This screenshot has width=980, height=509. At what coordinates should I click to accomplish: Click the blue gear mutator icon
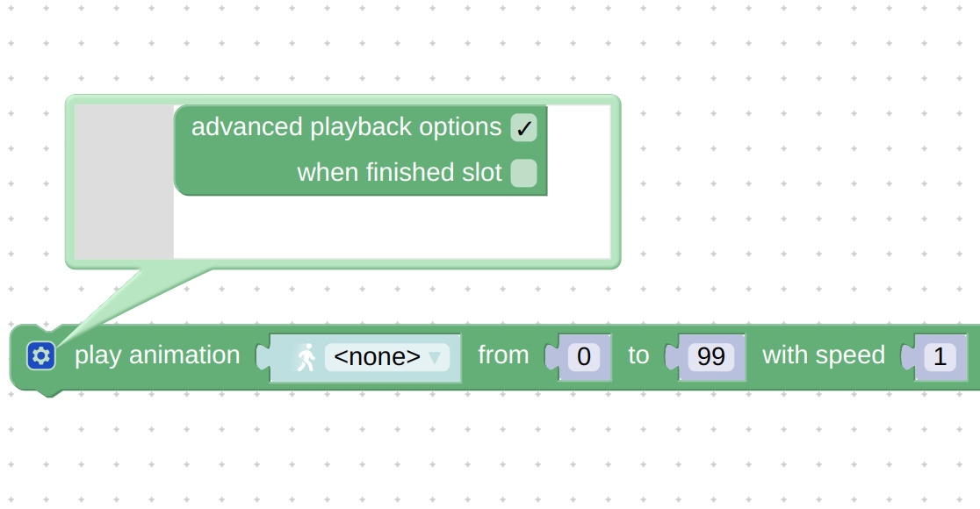pos(41,356)
